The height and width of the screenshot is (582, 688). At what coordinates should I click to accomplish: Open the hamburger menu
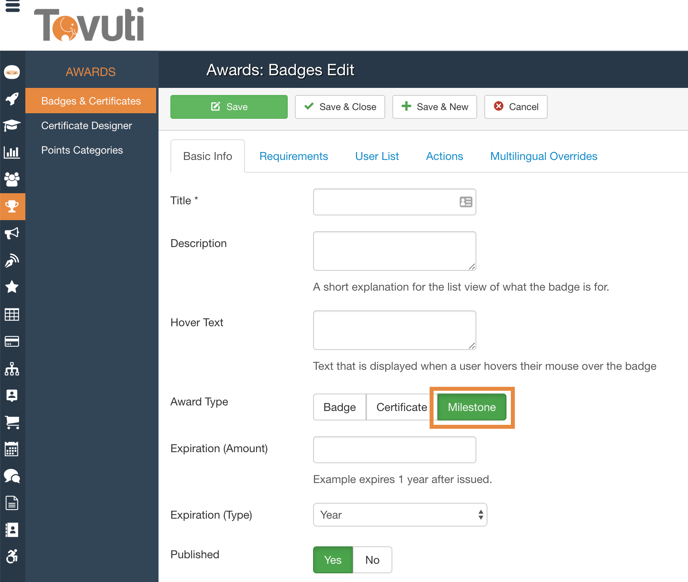pyautogui.click(x=12, y=6)
